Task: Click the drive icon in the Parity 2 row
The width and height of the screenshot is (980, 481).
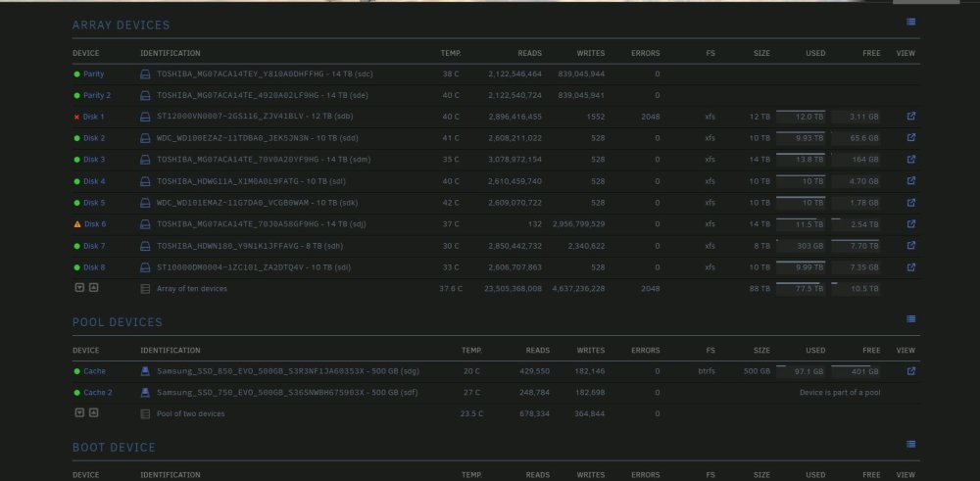Action: 145,96
